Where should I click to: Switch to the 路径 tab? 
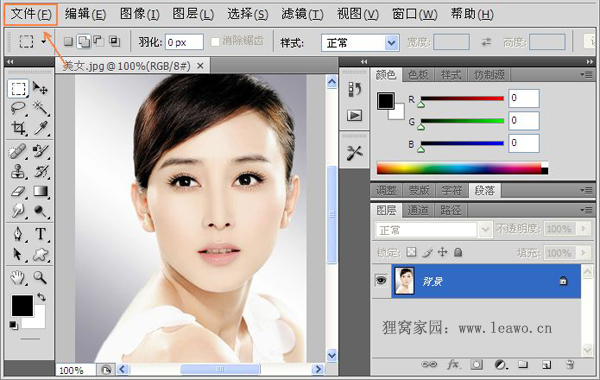tap(450, 210)
